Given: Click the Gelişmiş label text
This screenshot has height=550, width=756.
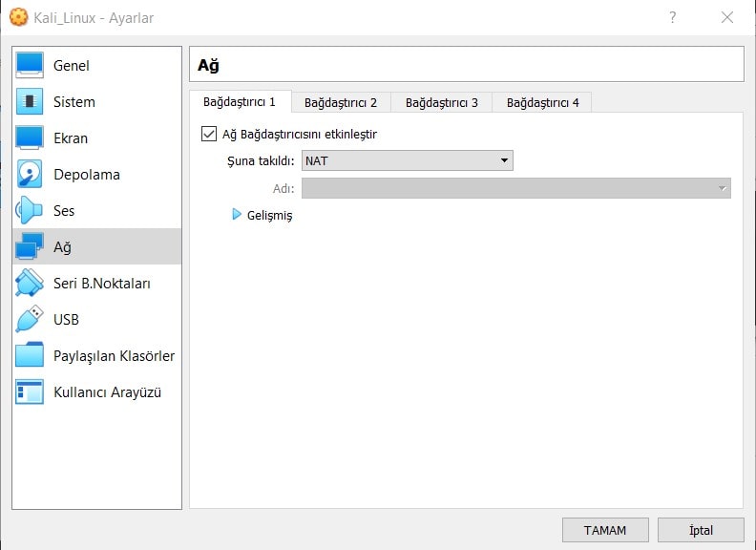Looking at the screenshot, I should pyautogui.click(x=270, y=215).
